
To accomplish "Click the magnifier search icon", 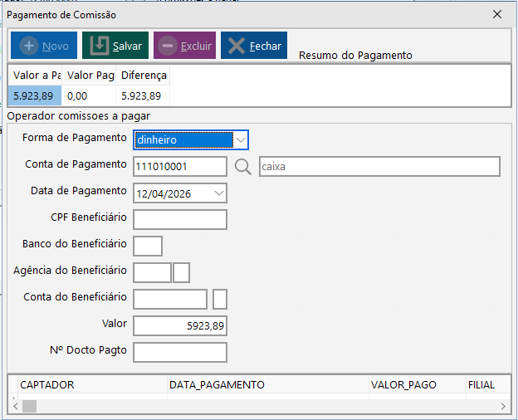I will tap(242, 167).
